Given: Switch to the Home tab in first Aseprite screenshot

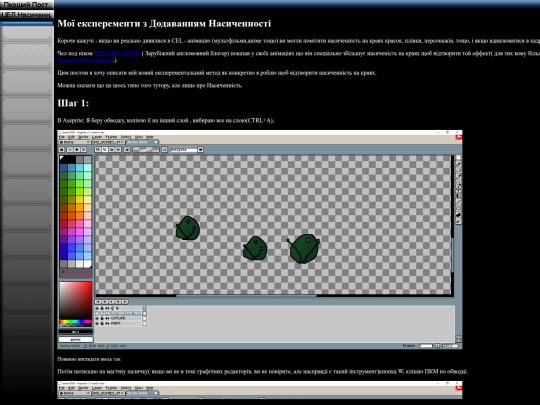Looking at the screenshot, I should click(x=74, y=142).
